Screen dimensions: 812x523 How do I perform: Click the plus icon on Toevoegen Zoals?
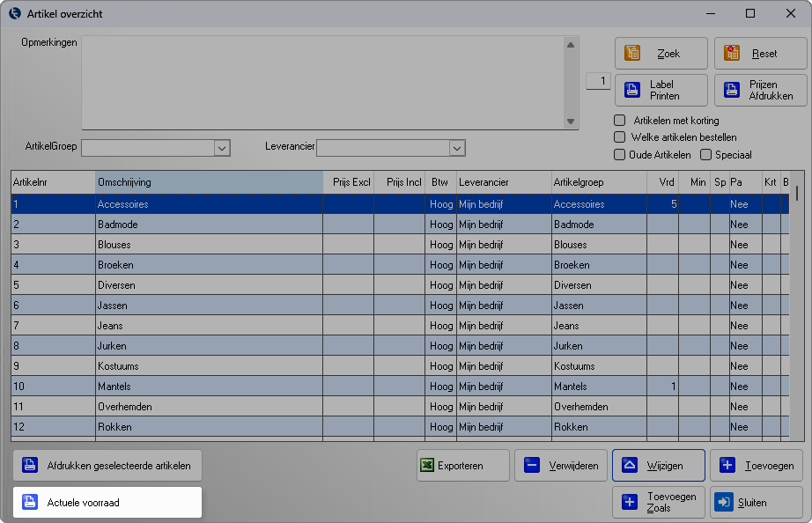(x=630, y=502)
